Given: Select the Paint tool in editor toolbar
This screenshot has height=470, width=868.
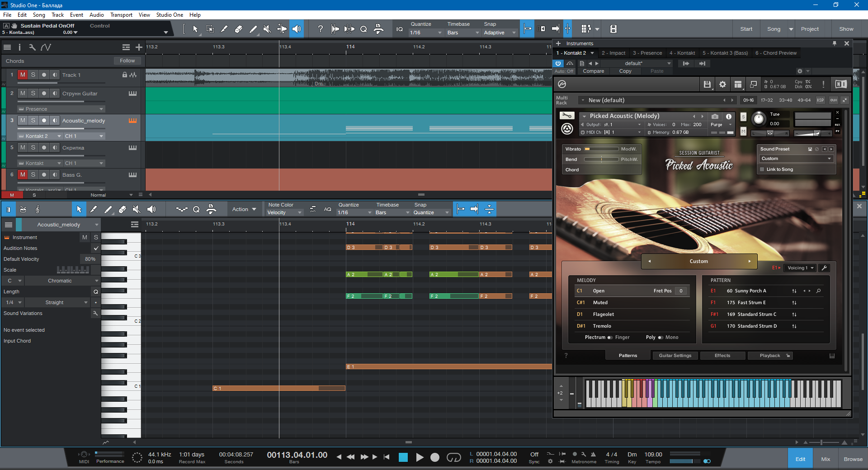Looking at the screenshot, I should 108,209.
